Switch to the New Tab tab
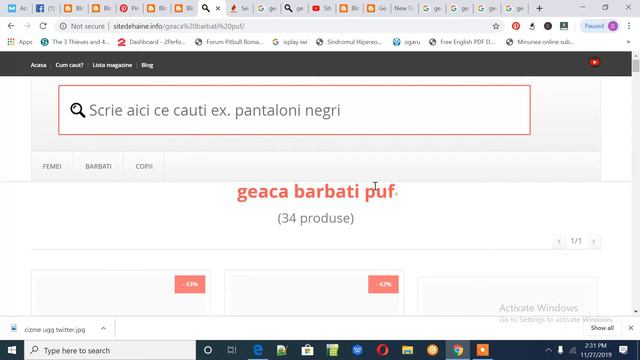The height and width of the screenshot is (360, 640). click(403, 8)
